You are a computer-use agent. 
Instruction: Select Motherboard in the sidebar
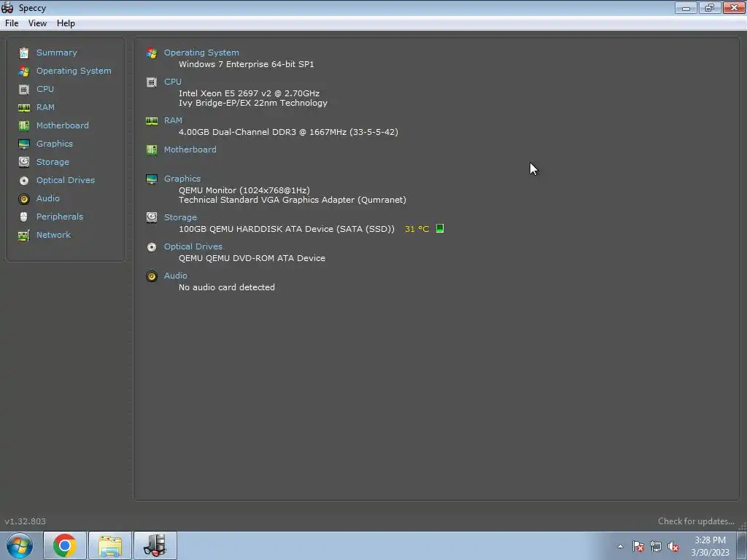[63, 125]
